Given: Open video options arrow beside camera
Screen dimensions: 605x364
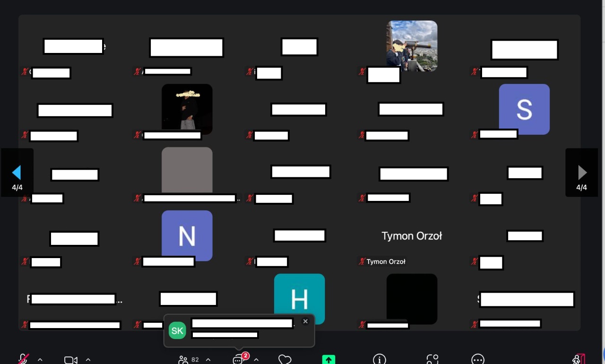Looking at the screenshot, I should pos(88,360).
